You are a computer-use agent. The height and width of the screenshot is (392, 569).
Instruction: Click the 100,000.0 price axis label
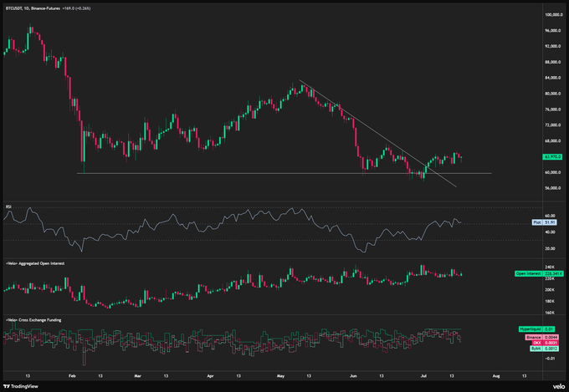coord(553,15)
